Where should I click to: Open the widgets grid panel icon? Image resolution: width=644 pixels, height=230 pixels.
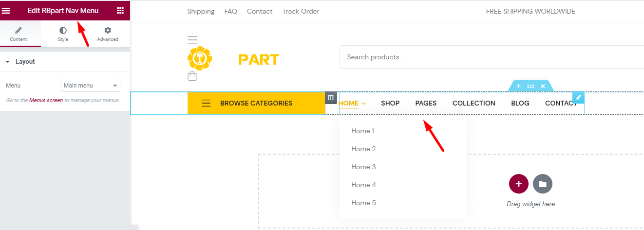(120, 10)
